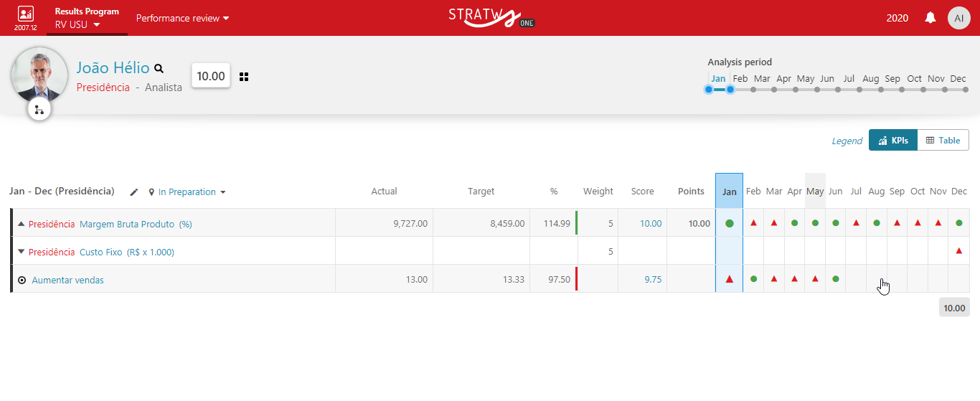Click the Aumentar vendas Jan red triangle
This screenshot has width=980, height=401.
730,279
